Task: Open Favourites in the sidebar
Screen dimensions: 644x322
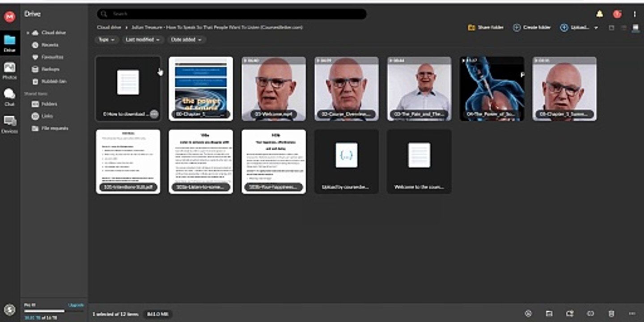Action: [47, 57]
